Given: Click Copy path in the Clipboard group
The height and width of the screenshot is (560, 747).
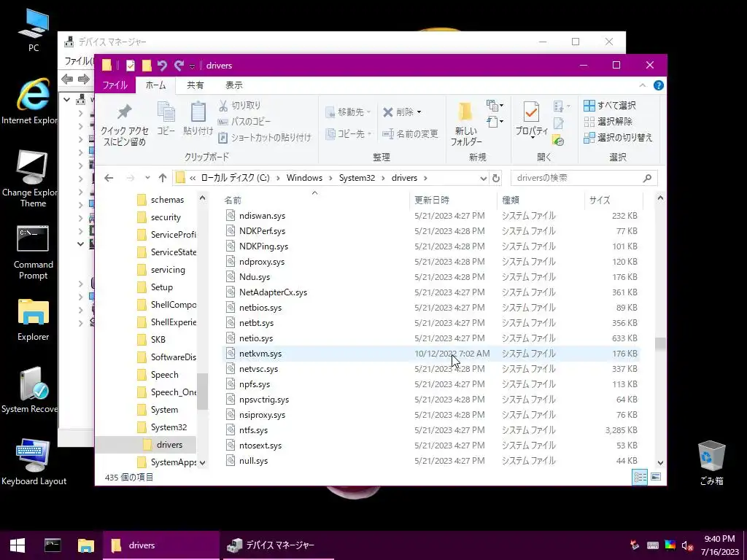Looking at the screenshot, I should [x=244, y=122].
